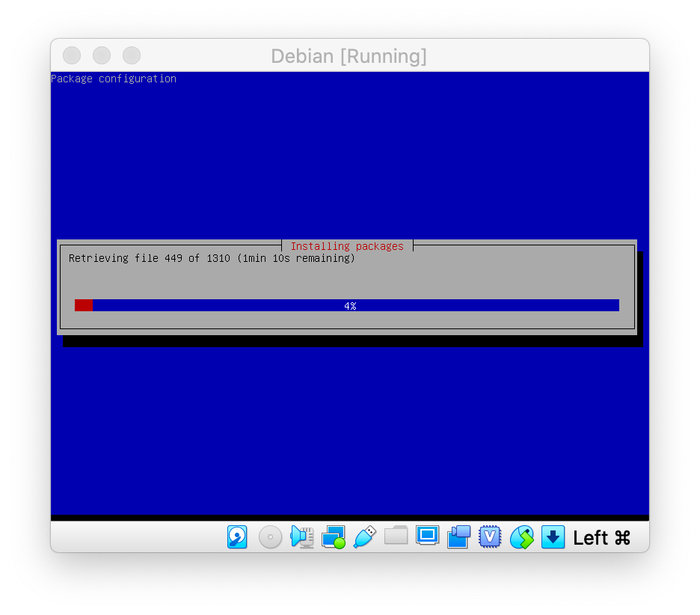Click the 'Installing packages' dialog title
The image size is (700, 615).
coord(347,246)
